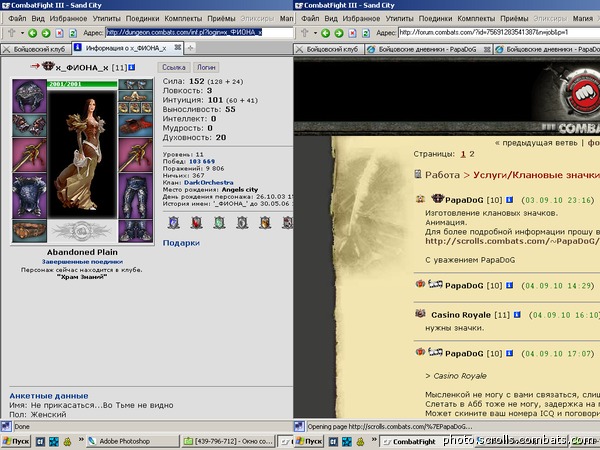
Task: Open the gauntlets slot below the helmet
Action: click(x=29, y=125)
